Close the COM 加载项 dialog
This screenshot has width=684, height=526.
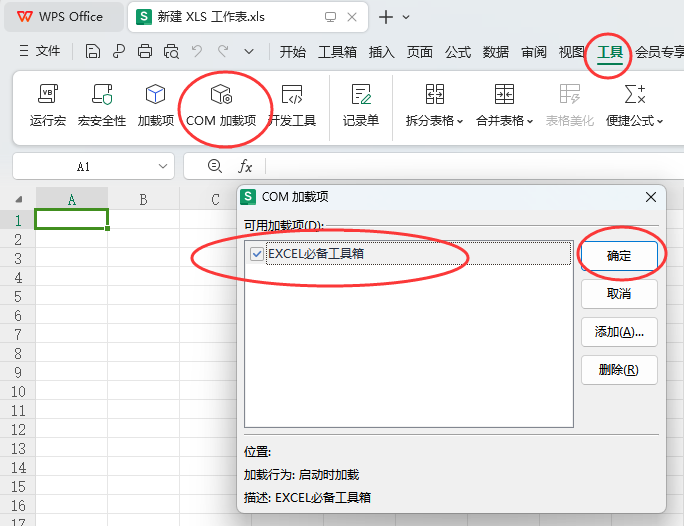[651, 197]
